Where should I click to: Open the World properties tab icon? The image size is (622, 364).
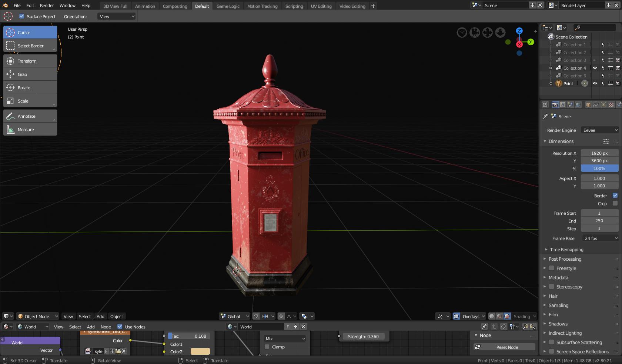(x=578, y=105)
